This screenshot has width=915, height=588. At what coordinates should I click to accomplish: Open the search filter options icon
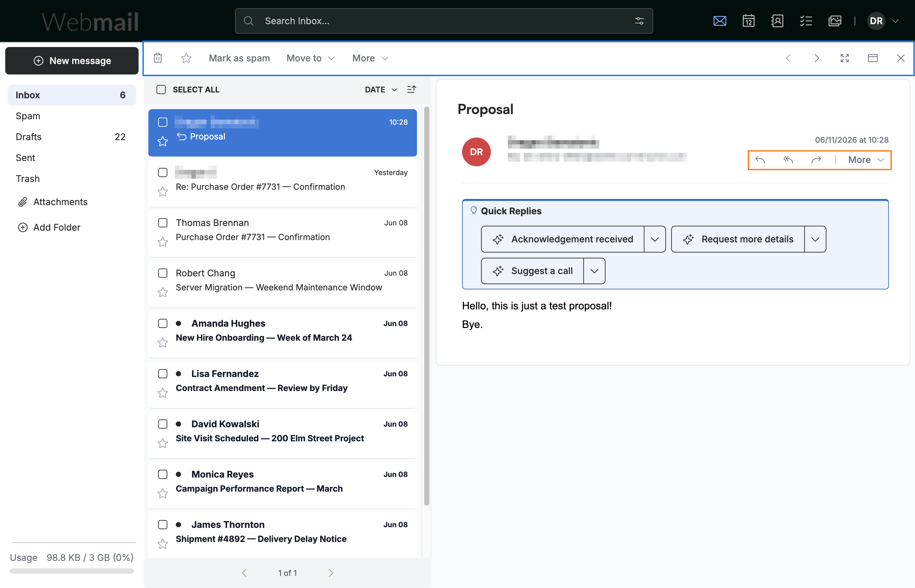(639, 21)
